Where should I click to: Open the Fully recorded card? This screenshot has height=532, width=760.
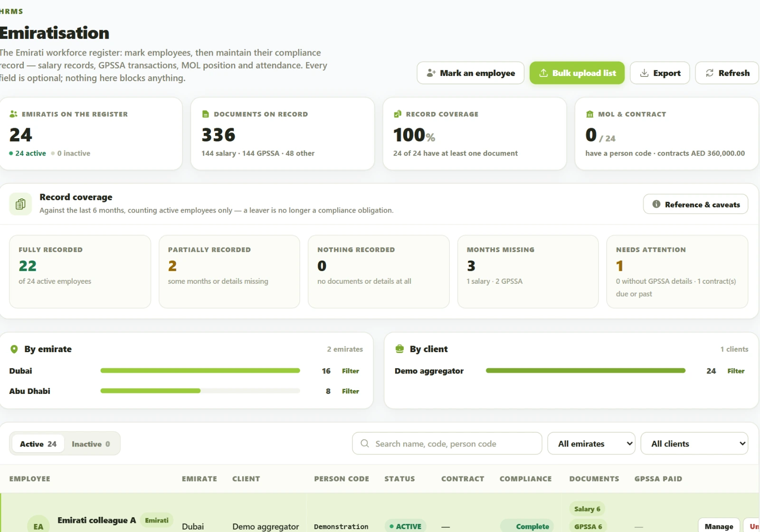pyautogui.click(x=80, y=271)
